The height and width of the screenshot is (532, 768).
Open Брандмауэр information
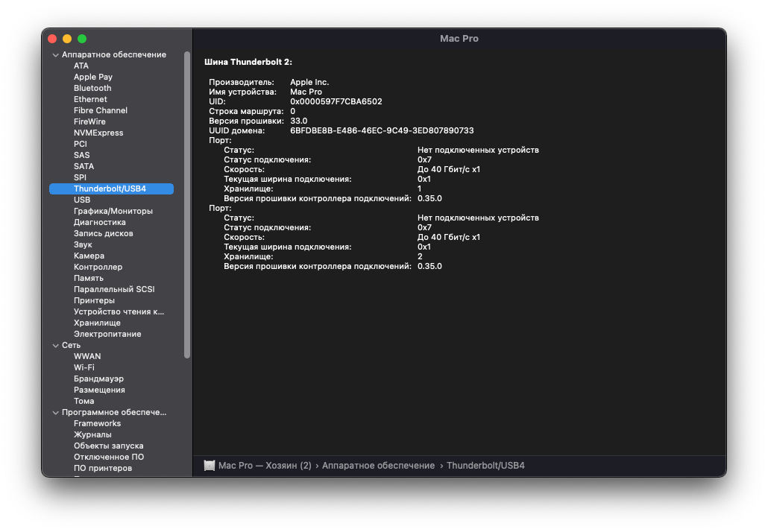98,379
